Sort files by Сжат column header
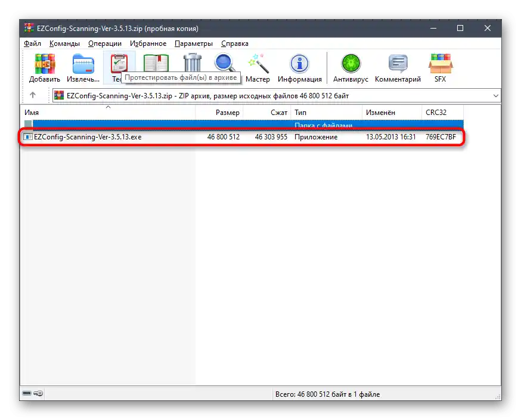Image resolution: width=521 pixels, height=420 pixels. point(267,112)
